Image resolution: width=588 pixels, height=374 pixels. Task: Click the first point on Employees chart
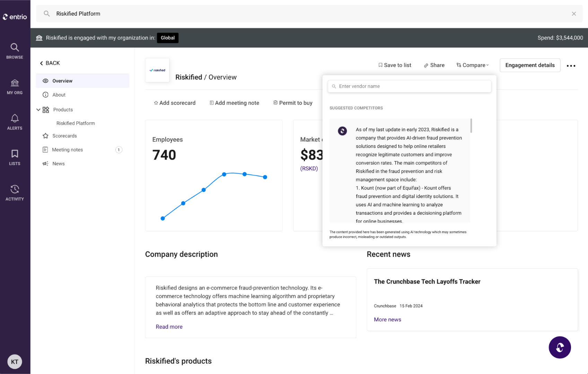pyautogui.click(x=163, y=218)
